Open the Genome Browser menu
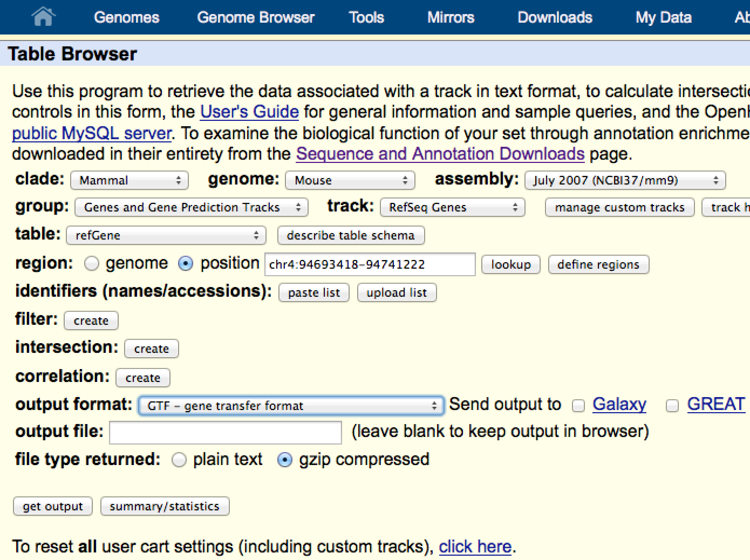This screenshot has width=750, height=560. (x=256, y=17)
